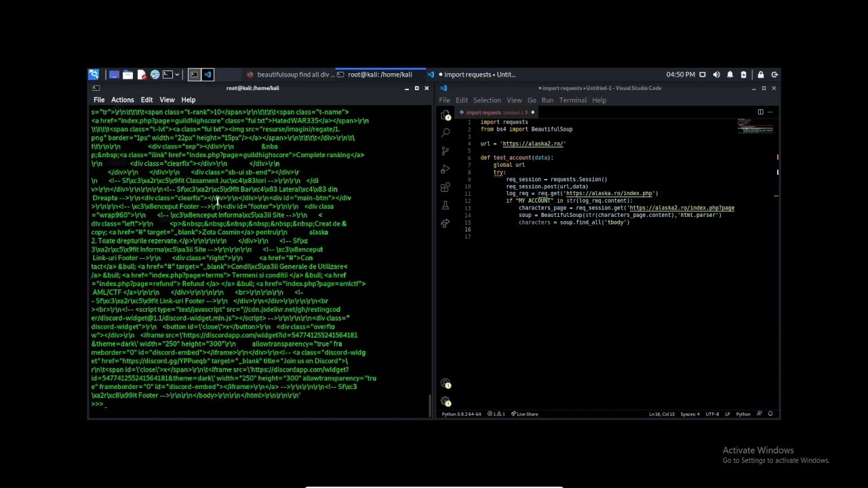The width and height of the screenshot is (868, 488).
Task: Click the feedback icon in status bar
Action: (x=759, y=414)
